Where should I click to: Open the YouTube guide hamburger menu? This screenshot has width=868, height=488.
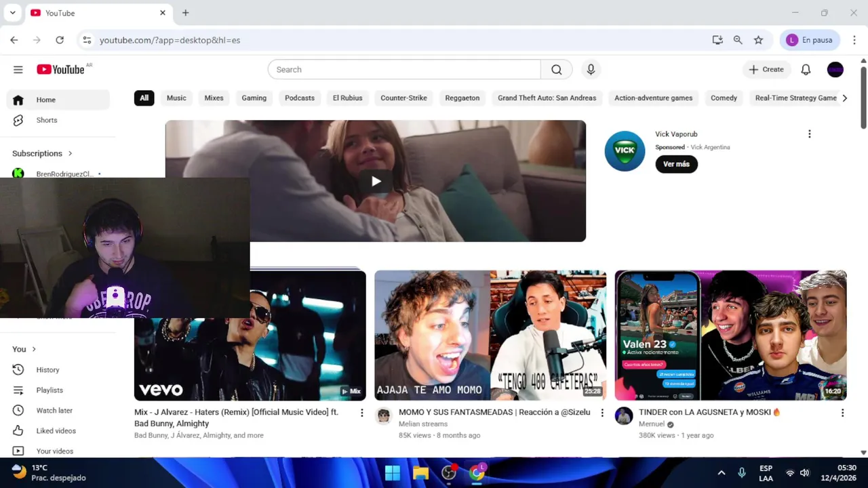(18, 69)
